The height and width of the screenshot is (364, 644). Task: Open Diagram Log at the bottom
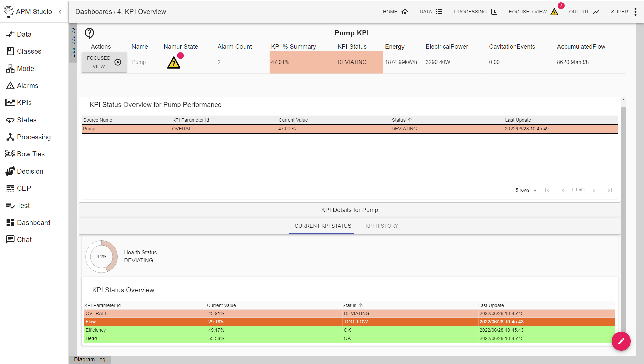point(89,359)
